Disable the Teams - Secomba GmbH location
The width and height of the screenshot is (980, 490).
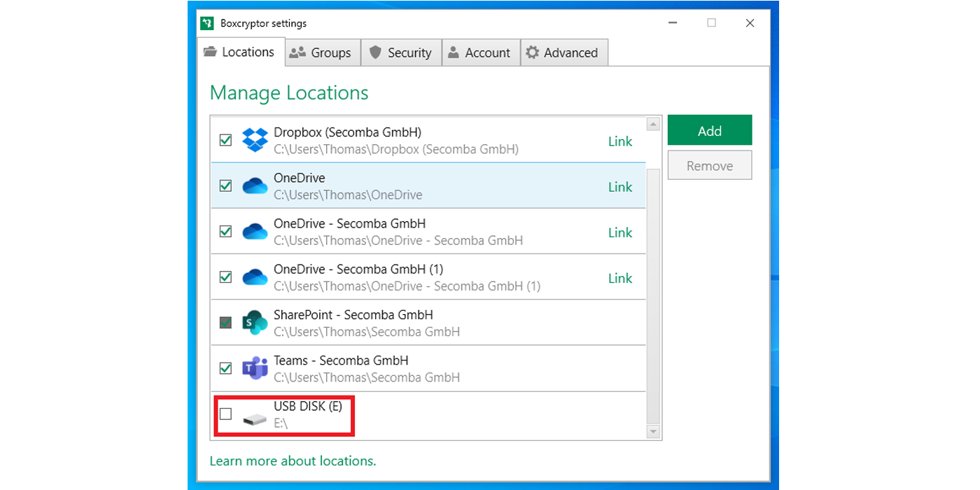click(x=225, y=368)
